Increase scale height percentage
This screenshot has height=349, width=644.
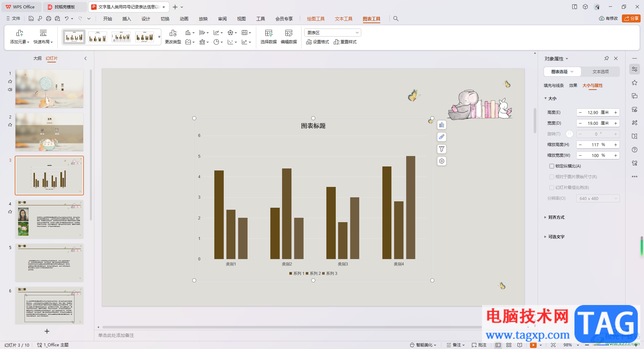pyautogui.click(x=615, y=145)
